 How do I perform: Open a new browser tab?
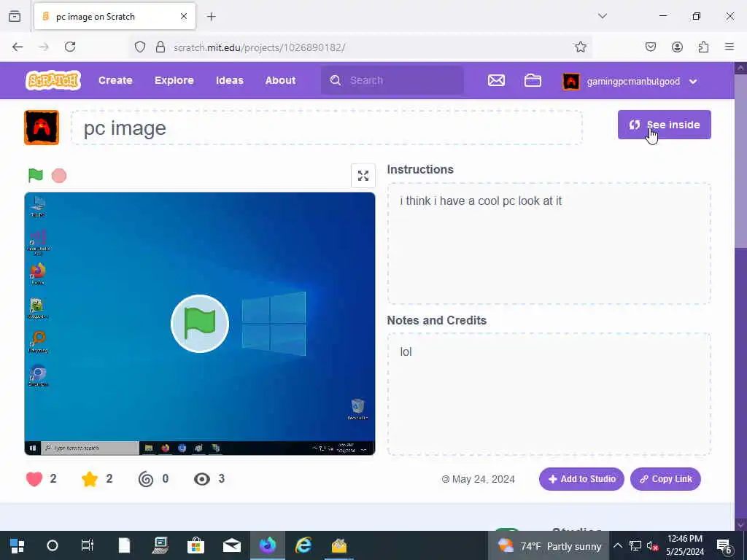click(x=212, y=17)
